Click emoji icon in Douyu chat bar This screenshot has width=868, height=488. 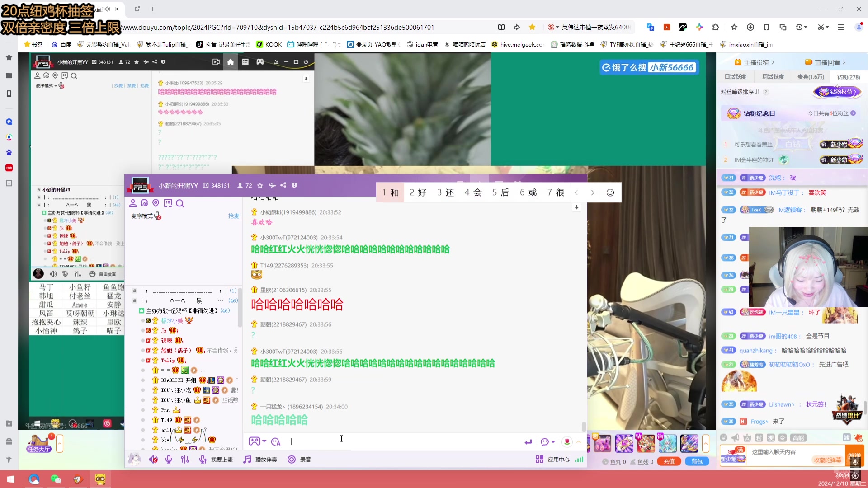click(723, 437)
